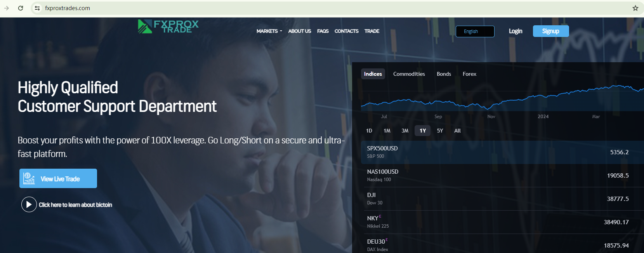Select the 5Y chart range
This screenshot has width=644, height=253.
pos(440,131)
